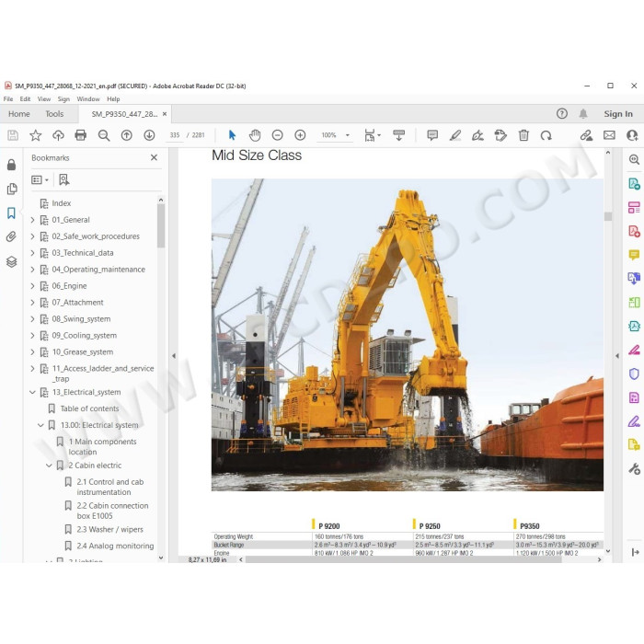Screen dimensions: 644x644
Task: Click the trash delete icon
Action: point(523,135)
